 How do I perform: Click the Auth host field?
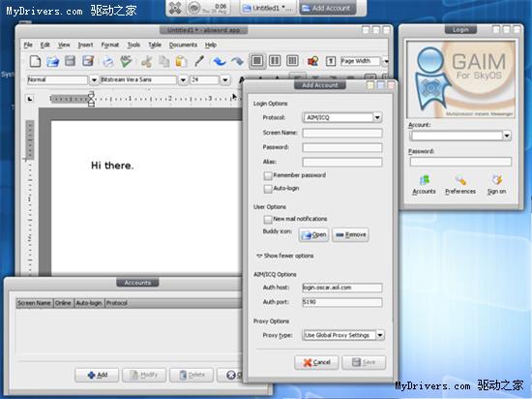coord(342,288)
